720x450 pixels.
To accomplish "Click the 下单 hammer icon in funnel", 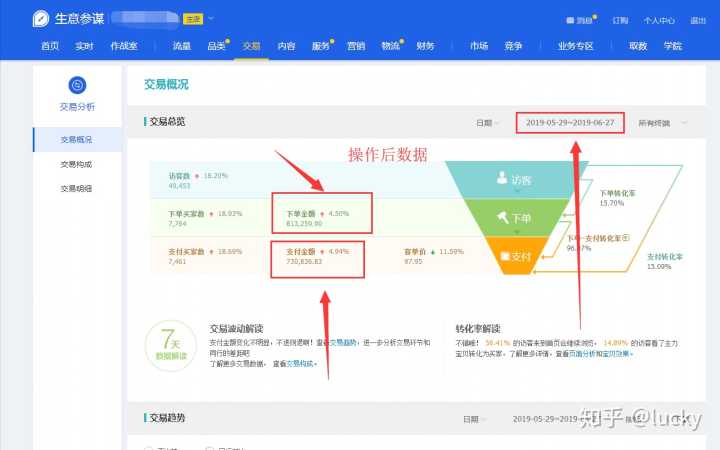I will click(502, 217).
